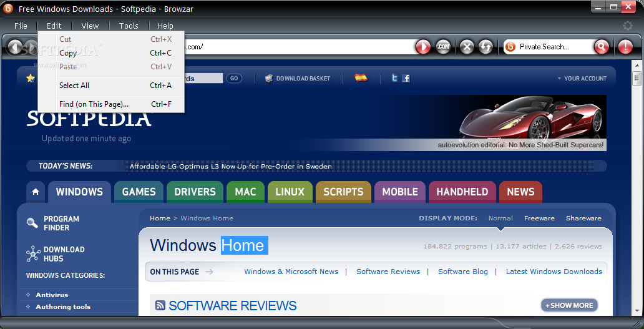Choose Copy from the Edit menu

tap(111, 53)
